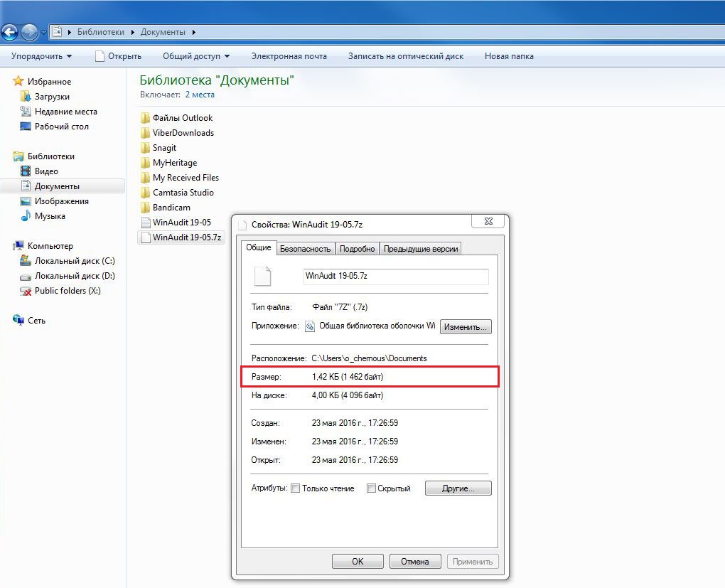Image resolution: width=725 pixels, height=588 pixels.
Task: Click the application icon next to Приложение
Action: point(310,326)
